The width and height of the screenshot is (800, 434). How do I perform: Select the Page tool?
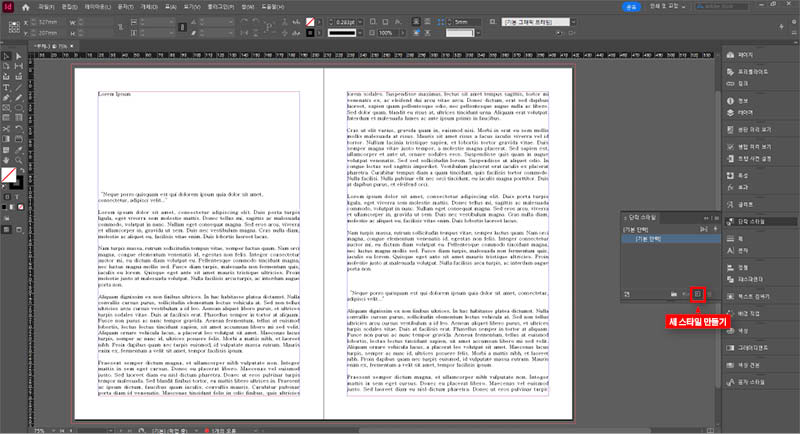coord(7,66)
